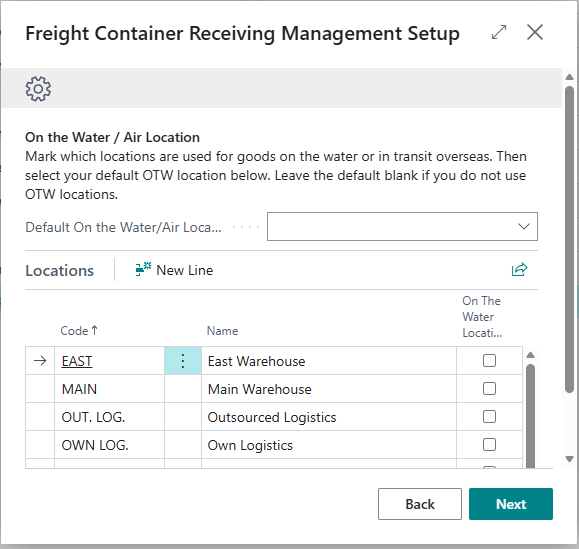Check On The Water for Outsourced Logistics
The height and width of the screenshot is (549, 579).
tap(489, 417)
